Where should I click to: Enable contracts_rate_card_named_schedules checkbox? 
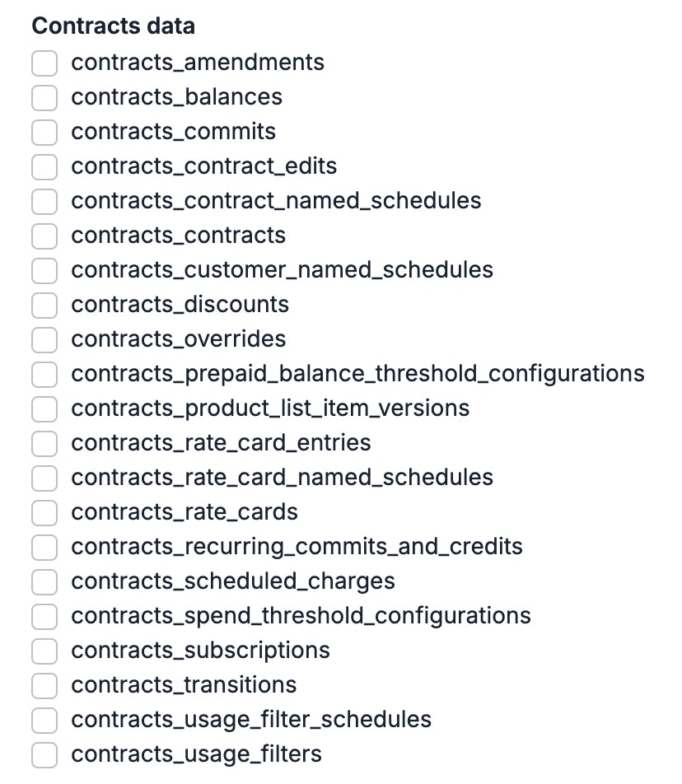44,478
